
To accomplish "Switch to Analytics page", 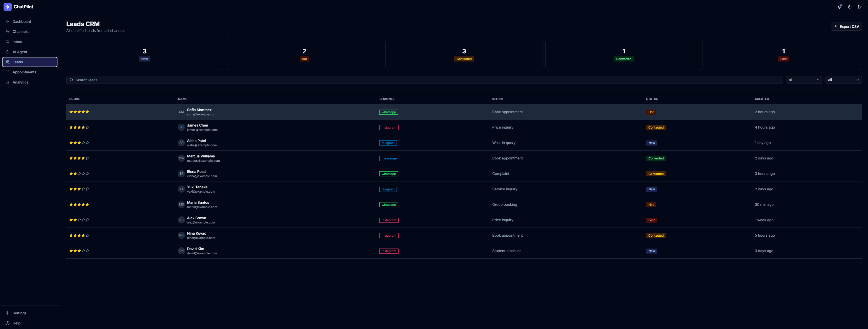I will click(x=30, y=82).
